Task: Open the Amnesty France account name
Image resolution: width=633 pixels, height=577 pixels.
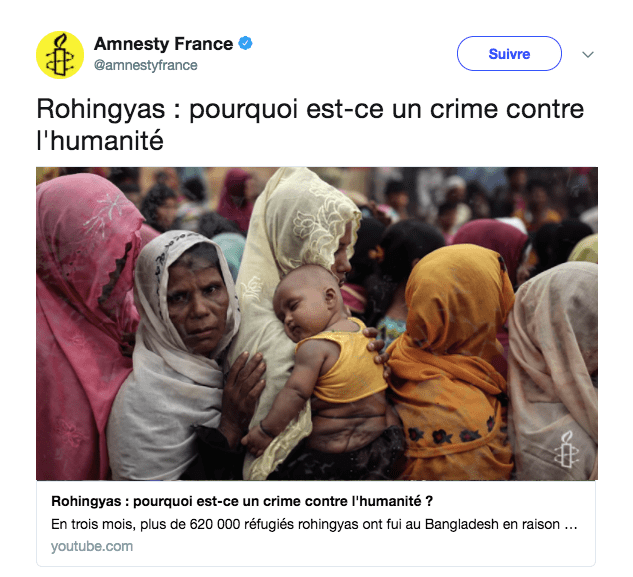Action: click(x=163, y=44)
